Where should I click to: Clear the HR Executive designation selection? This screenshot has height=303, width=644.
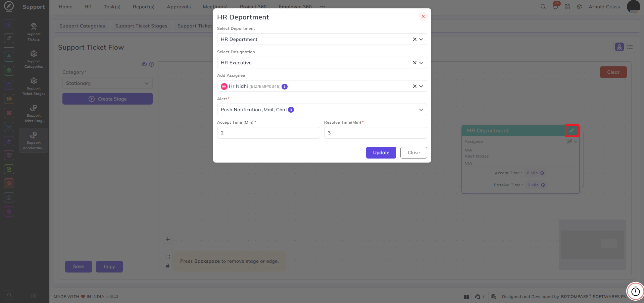click(x=415, y=63)
